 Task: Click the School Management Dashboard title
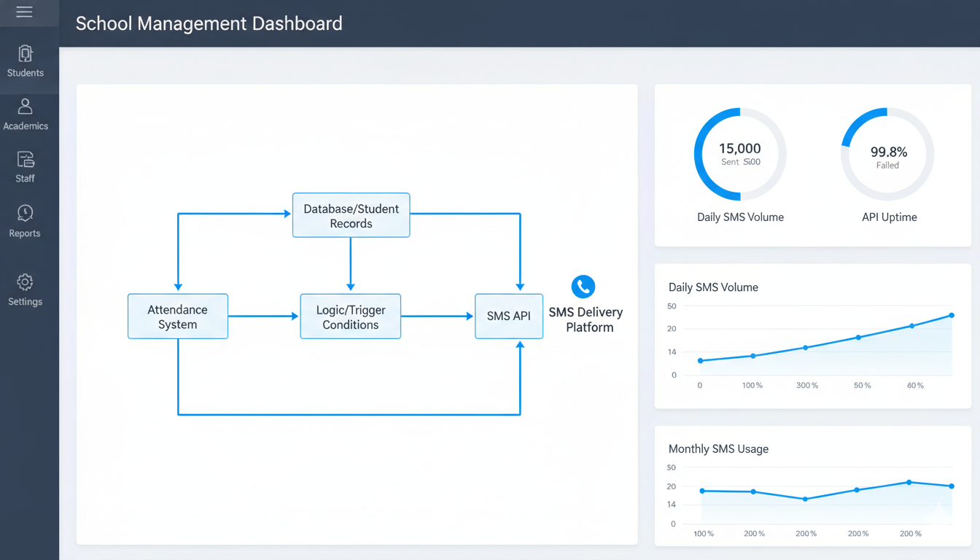pyautogui.click(x=209, y=23)
